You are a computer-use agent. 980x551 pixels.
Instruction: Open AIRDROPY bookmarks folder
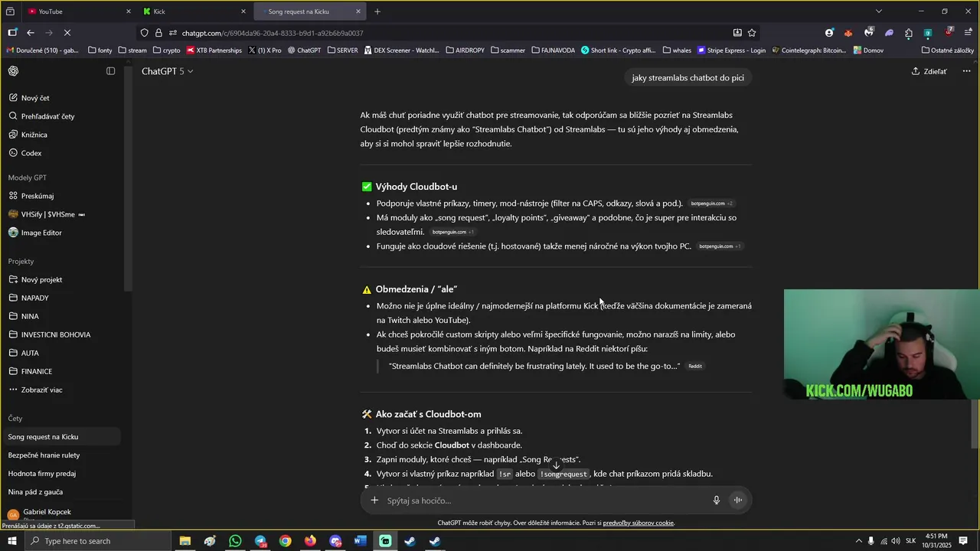pyautogui.click(x=464, y=51)
